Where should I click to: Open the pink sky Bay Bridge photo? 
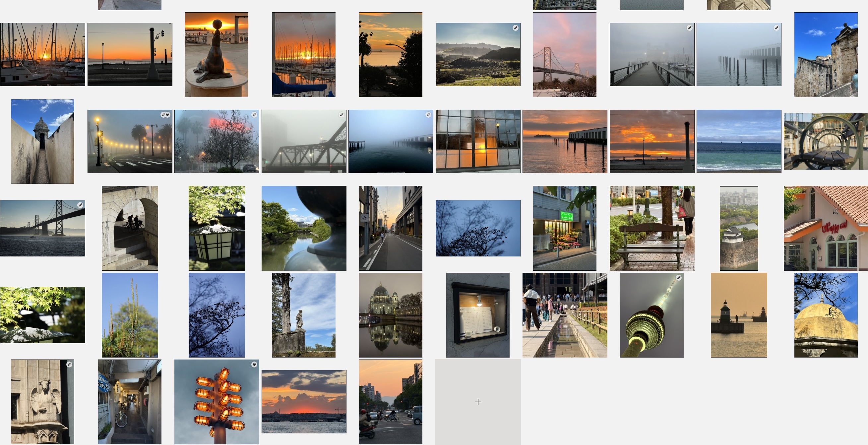coord(564,55)
